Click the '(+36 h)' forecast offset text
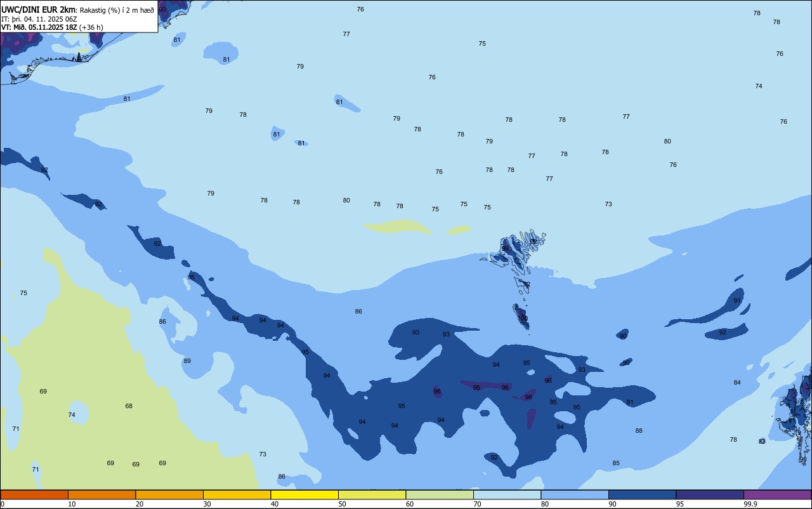This screenshot has width=812, height=509. click(91, 27)
